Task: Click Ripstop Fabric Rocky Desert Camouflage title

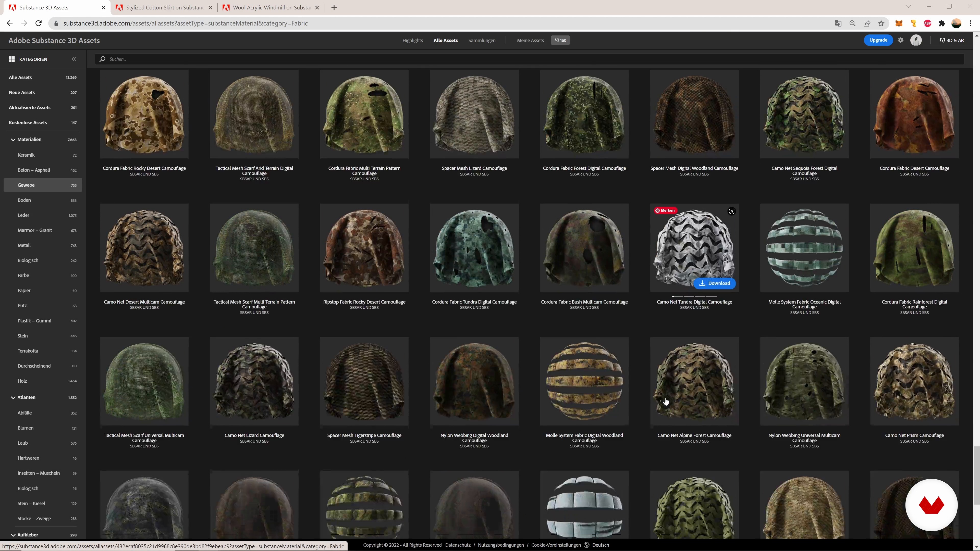Action: (x=364, y=302)
